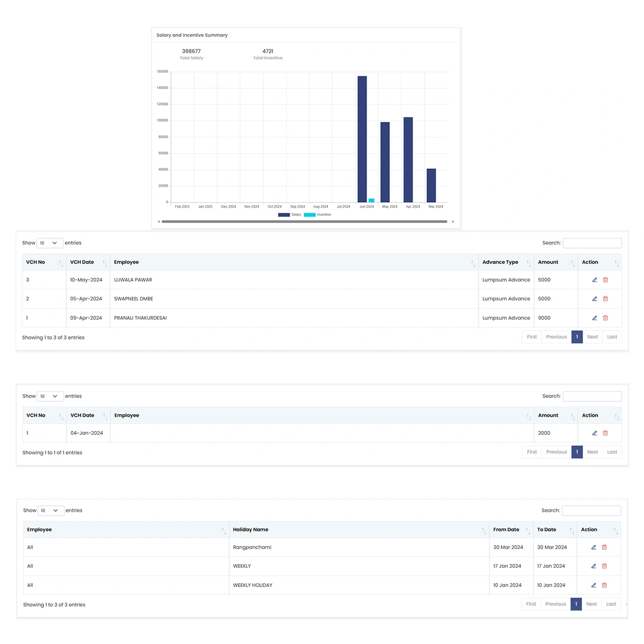Open entries dropdown in holiday table
This screenshot has width=644, height=644.
pyautogui.click(x=51, y=510)
